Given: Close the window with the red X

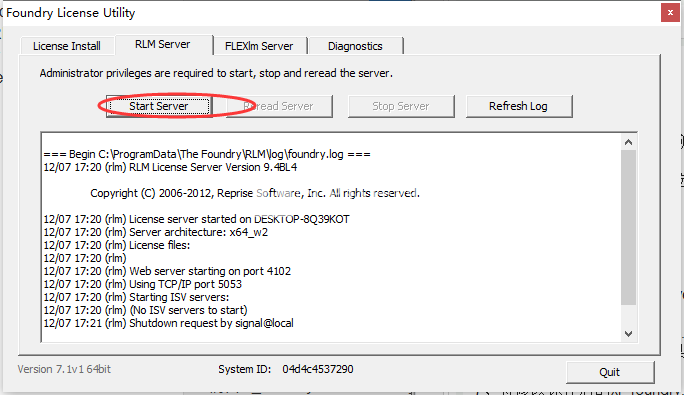Looking at the screenshot, I should pos(670,13).
